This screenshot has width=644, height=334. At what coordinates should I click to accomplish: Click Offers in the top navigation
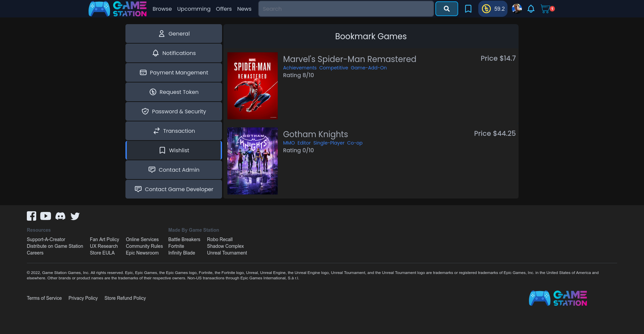tap(224, 9)
